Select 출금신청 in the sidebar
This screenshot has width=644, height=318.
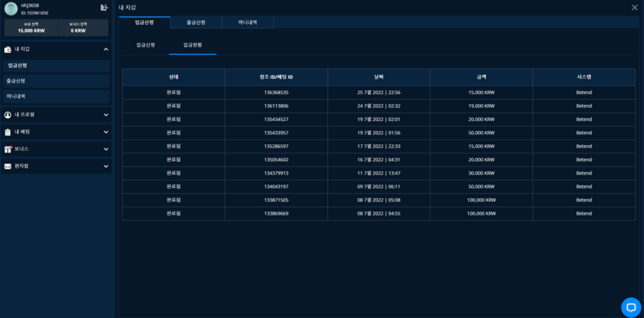point(56,81)
